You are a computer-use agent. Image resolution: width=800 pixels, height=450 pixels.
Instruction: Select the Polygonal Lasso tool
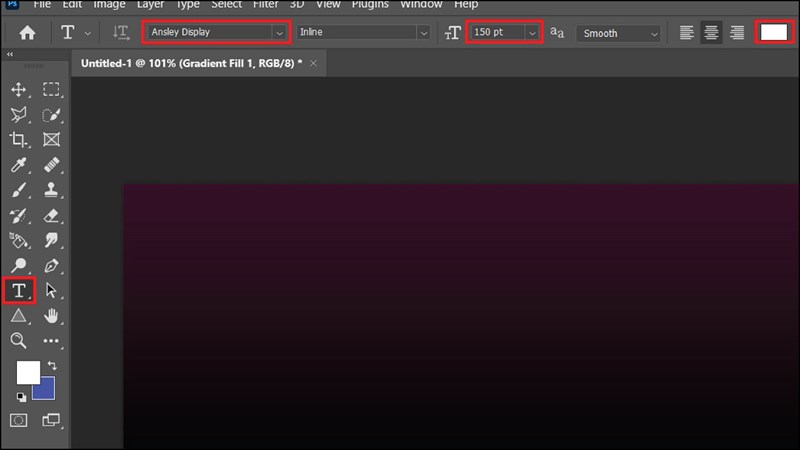tap(19, 115)
